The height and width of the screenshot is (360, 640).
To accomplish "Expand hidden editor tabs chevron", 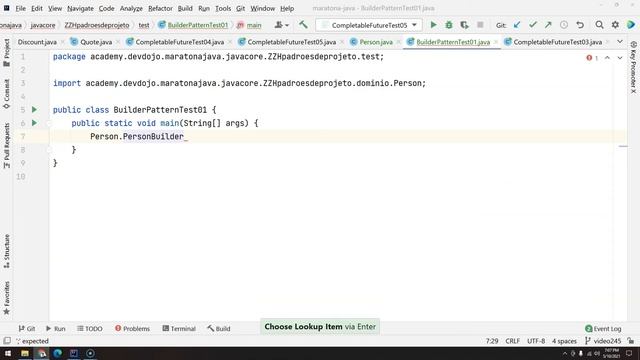I will (620, 42).
